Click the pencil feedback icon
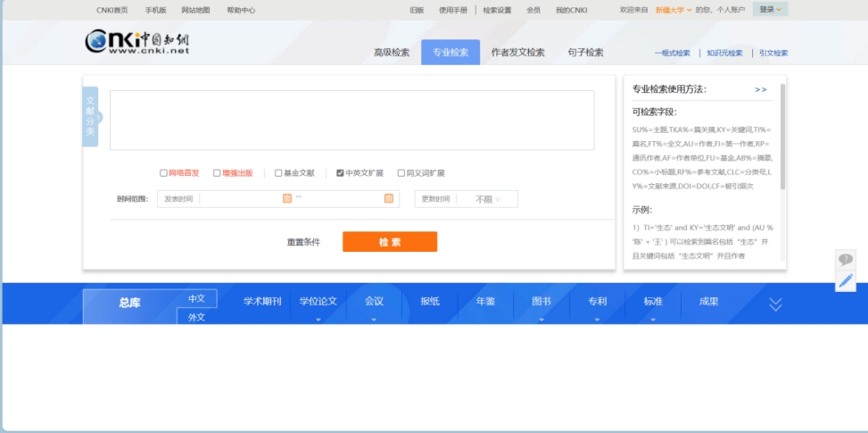The height and width of the screenshot is (433, 868). pyautogui.click(x=846, y=280)
